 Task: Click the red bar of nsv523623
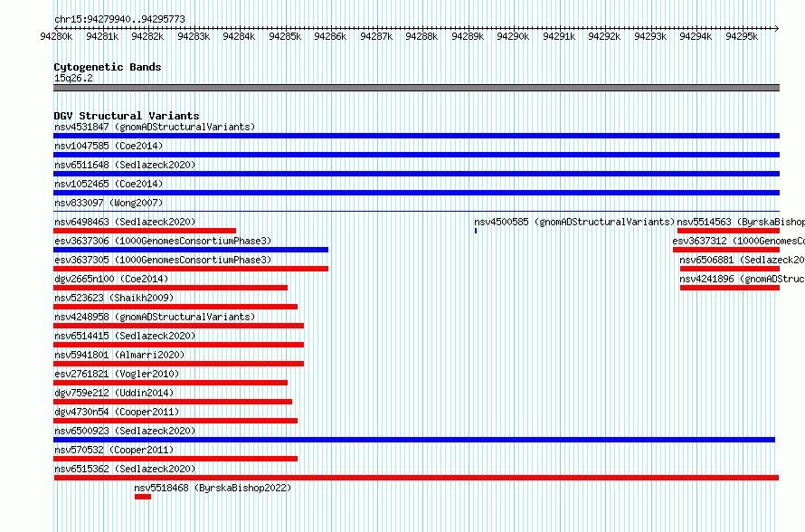(175, 307)
